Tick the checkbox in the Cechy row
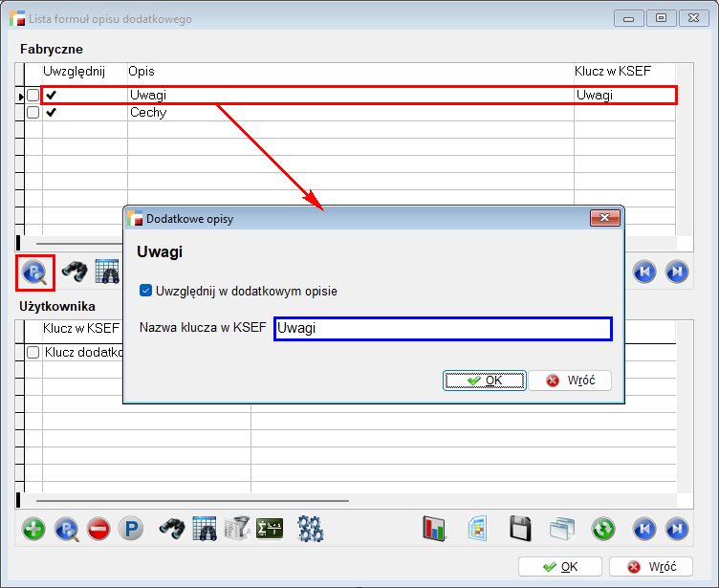 click(x=33, y=113)
